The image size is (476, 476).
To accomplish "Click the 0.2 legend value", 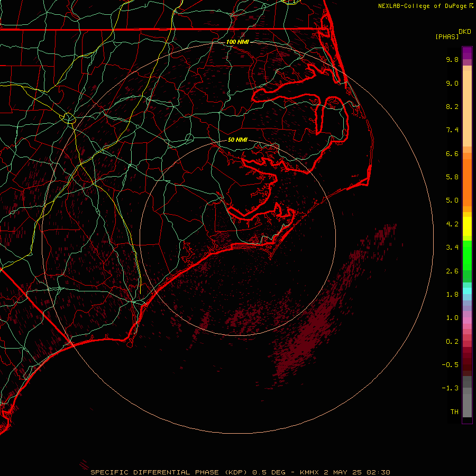I will pyautogui.click(x=452, y=342).
